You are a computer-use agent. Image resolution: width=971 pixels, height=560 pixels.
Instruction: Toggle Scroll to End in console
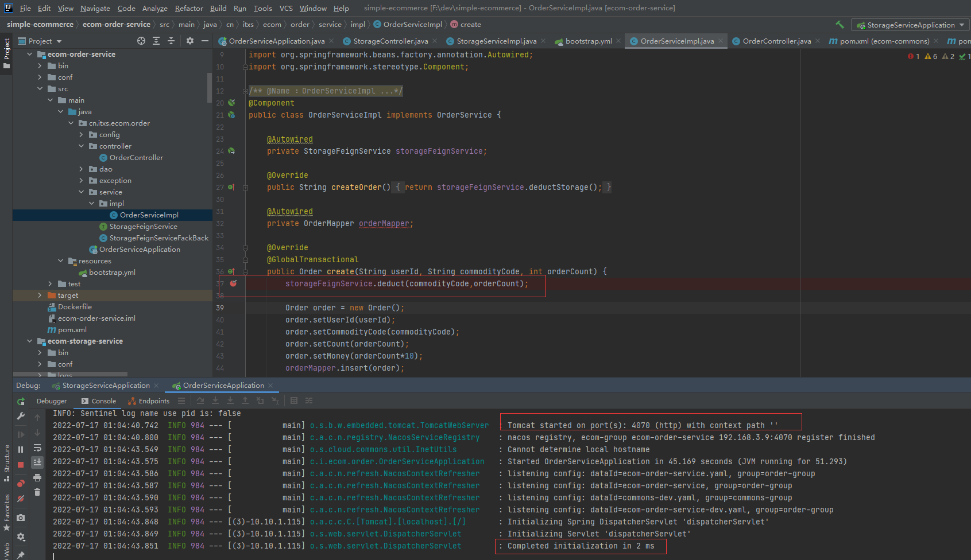(37, 462)
